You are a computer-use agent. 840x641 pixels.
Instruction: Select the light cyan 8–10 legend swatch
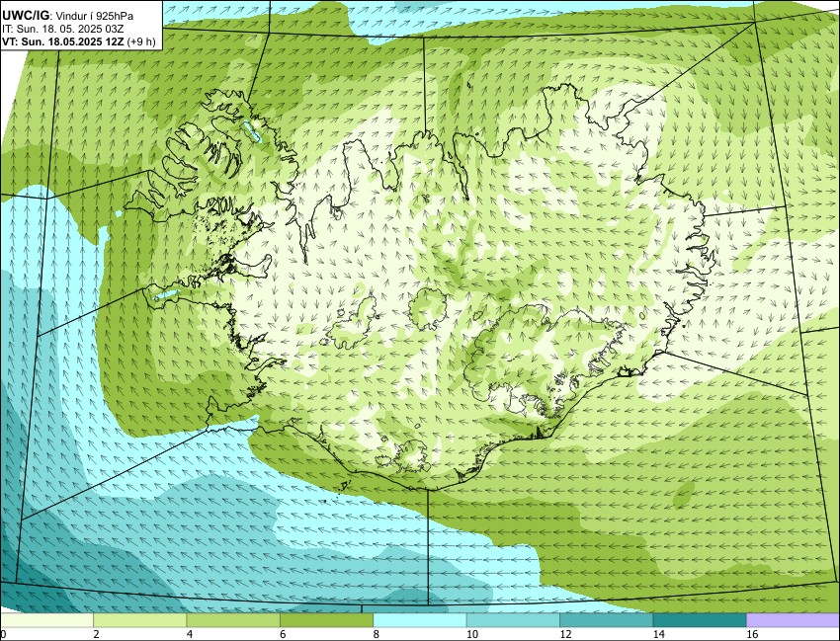pyautogui.click(x=419, y=620)
